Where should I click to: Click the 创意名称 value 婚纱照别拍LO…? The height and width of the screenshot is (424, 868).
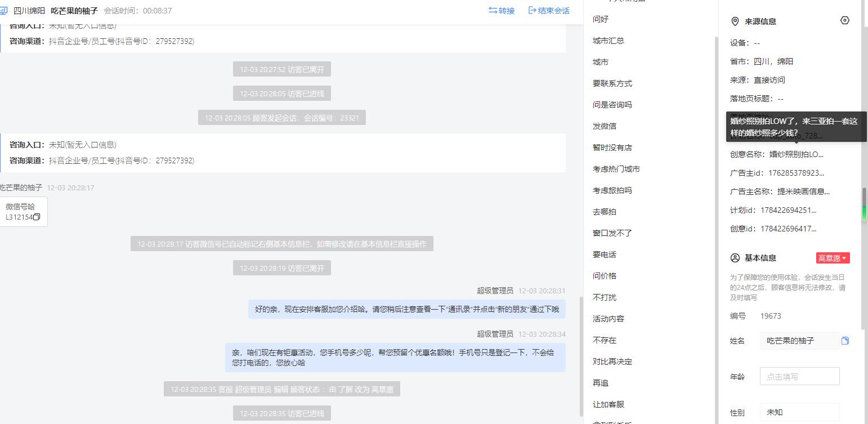point(796,154)
